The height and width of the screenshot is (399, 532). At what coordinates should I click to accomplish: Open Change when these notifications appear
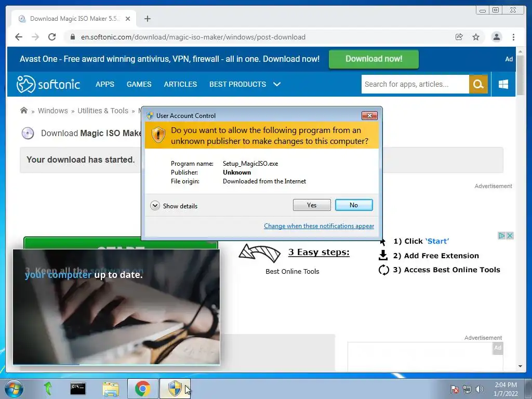(319, 226)
